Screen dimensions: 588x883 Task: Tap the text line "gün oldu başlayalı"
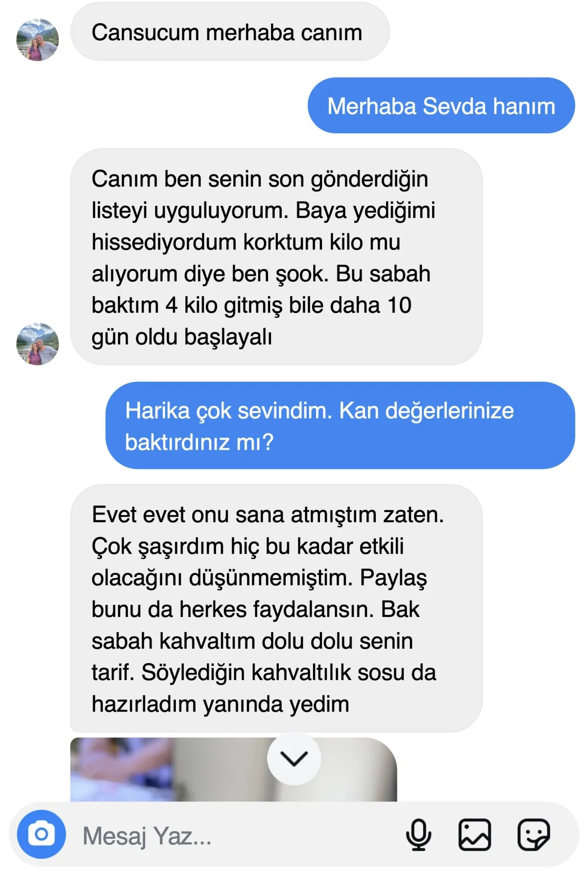[182, 337]
